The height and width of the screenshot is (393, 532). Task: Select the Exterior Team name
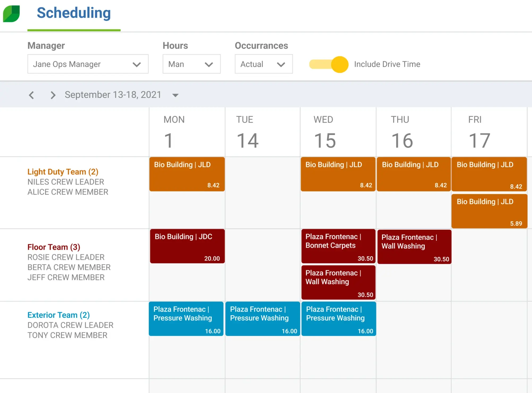pyautogui.click(x=58, y=315)
